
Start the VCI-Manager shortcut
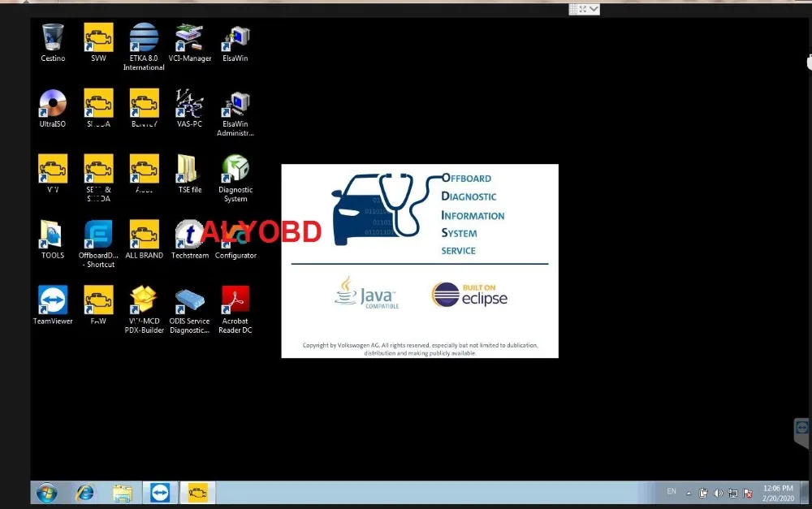189,42
